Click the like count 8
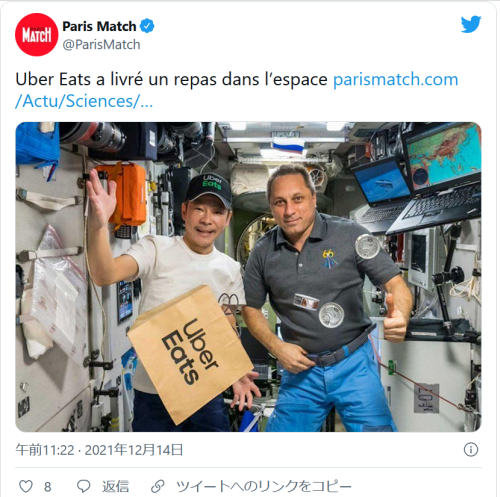 48,487
